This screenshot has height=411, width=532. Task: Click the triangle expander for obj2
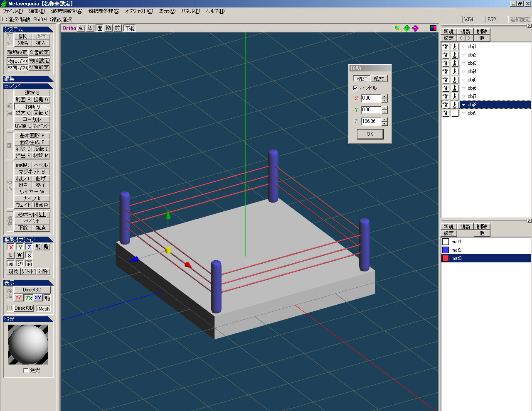click(x=464, y=55)
